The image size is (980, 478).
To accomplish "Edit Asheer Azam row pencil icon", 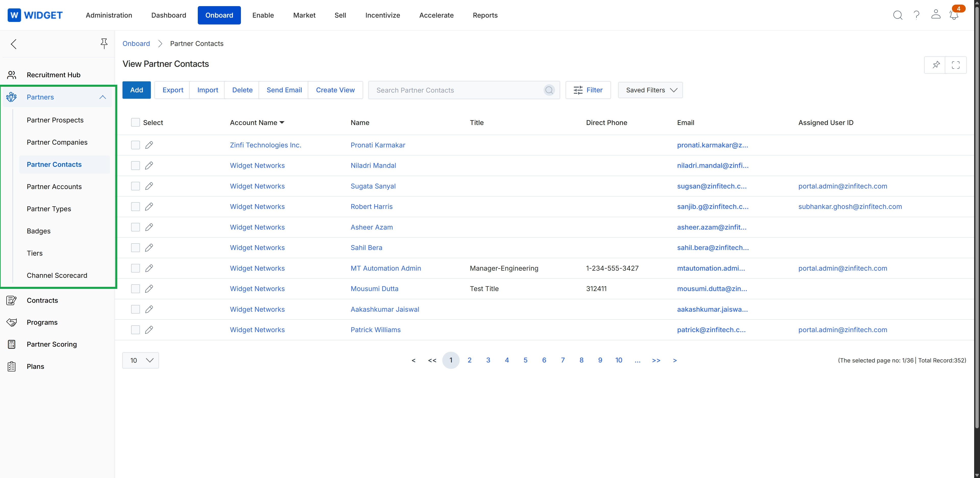I will 149,228.
